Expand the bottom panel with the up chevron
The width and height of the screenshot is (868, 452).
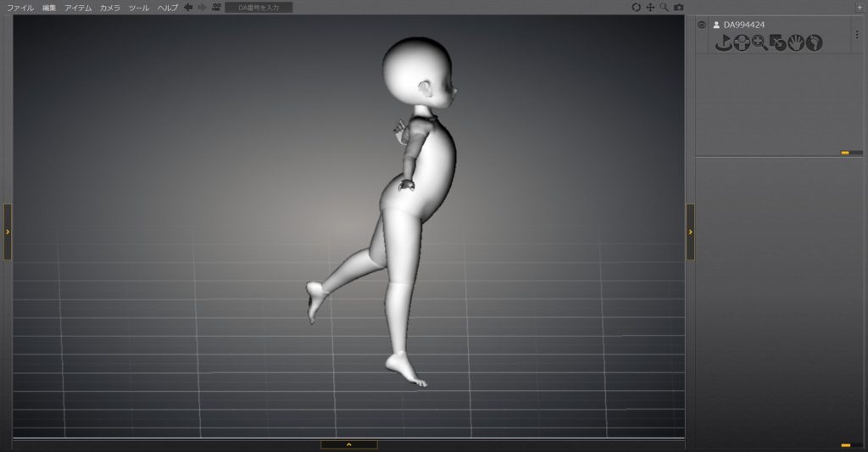pos(348,444)
